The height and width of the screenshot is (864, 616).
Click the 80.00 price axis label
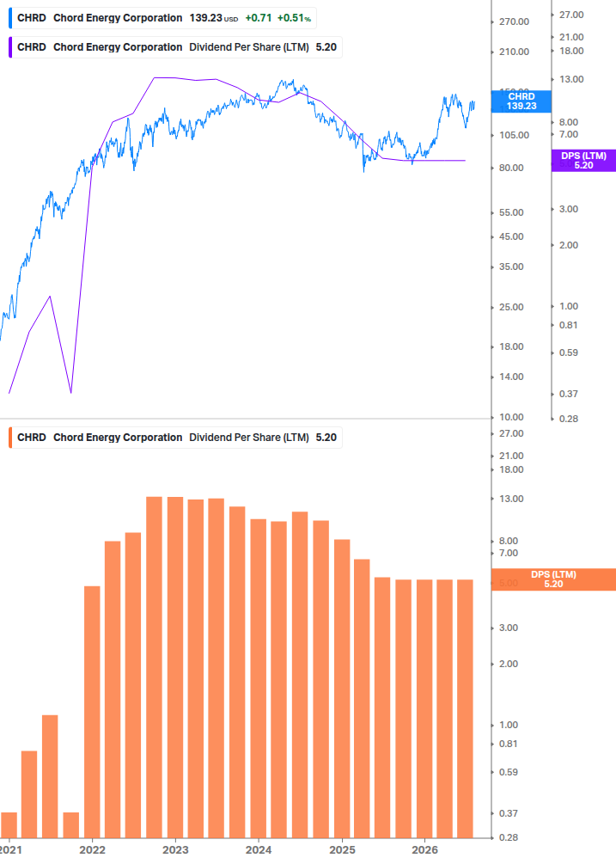point(511,168)
